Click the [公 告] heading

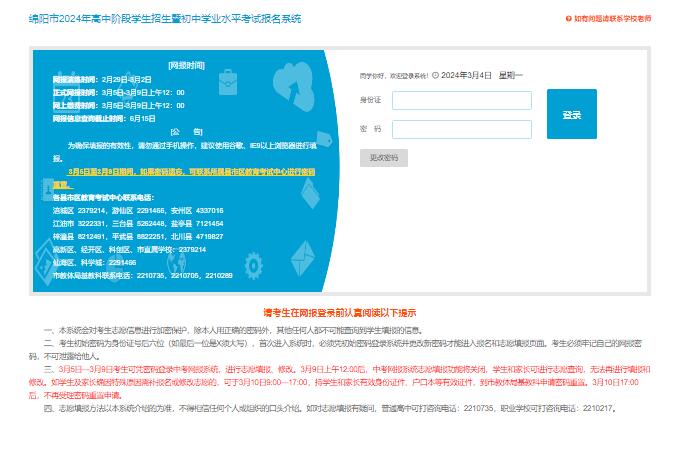(186, 131)
